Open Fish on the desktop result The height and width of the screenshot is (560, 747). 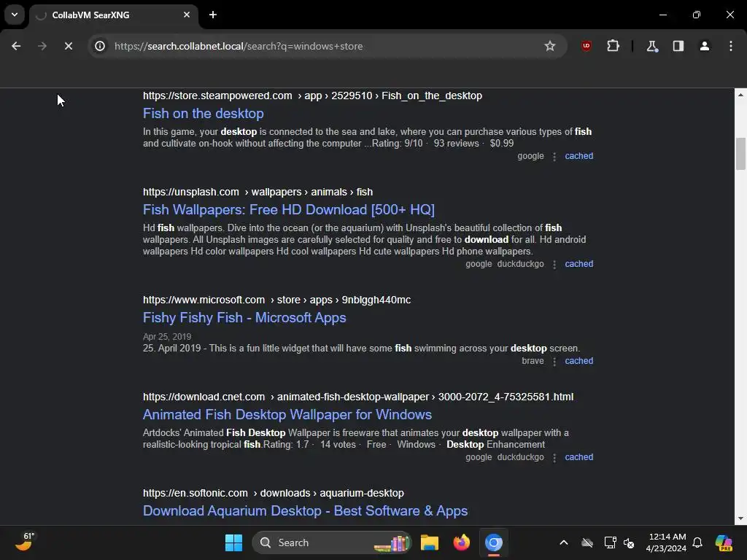point(204,113)
